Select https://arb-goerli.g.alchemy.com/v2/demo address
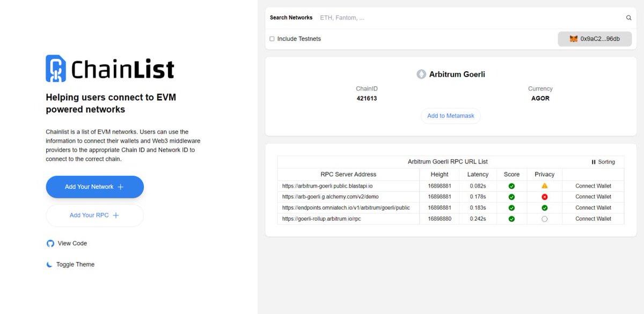This screenshot has height=314, width=644. pos(331,197)
